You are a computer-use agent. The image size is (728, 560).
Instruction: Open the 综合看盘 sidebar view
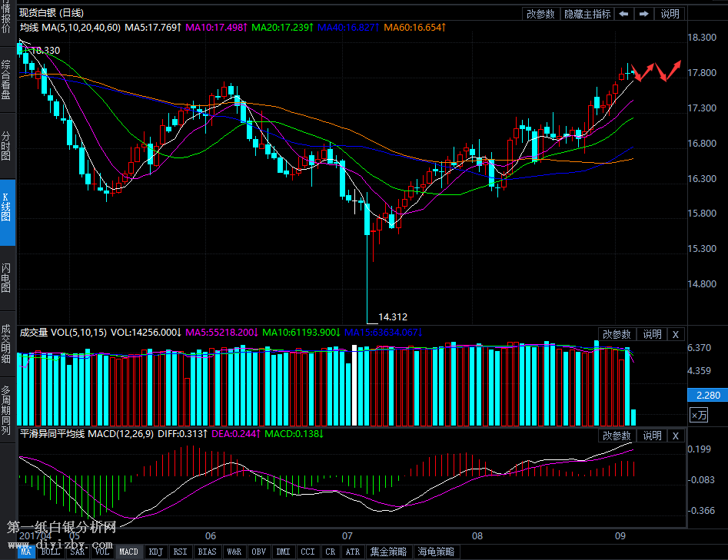(x=7, y=81)
